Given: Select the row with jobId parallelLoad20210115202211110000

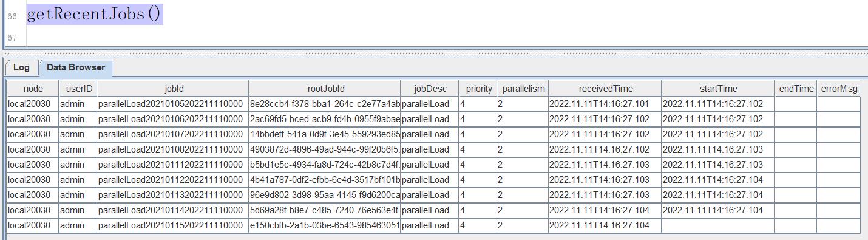Looking at the screenshot, I should click(x=433, y=225).
